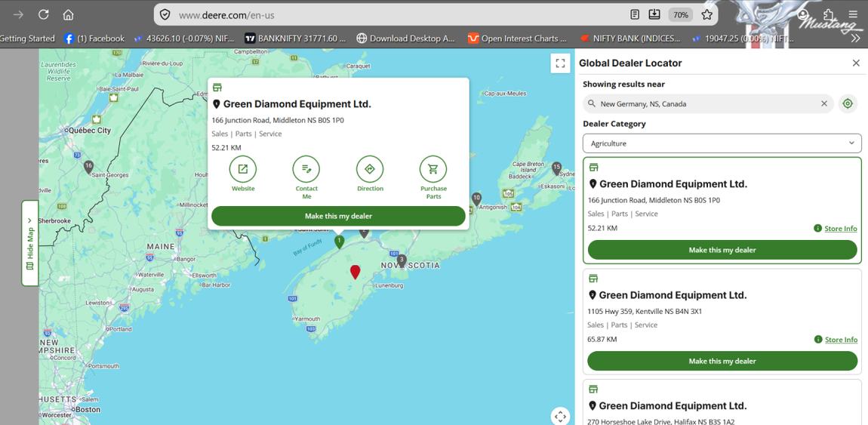This screenshot has width=868, height=425.
Task: Go to browser home page
Action: [x=68, y=14]
